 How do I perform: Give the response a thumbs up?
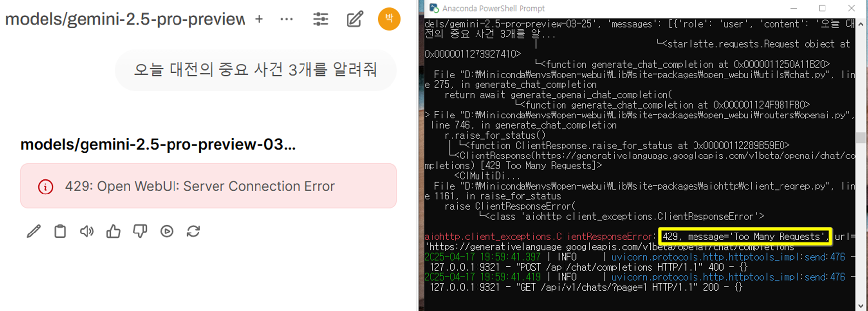point(114,231)
